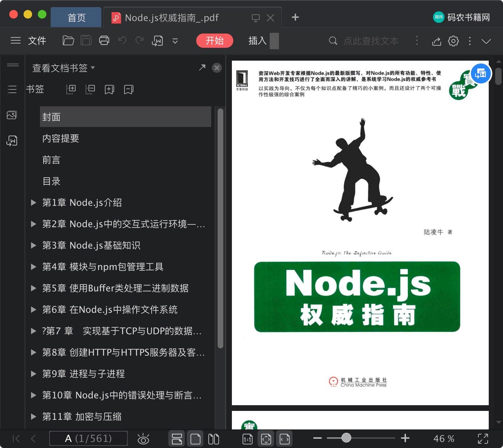Click the delete bookmark icon
The height and width of the screenshot is (448, 503).
tap(129, 89)
